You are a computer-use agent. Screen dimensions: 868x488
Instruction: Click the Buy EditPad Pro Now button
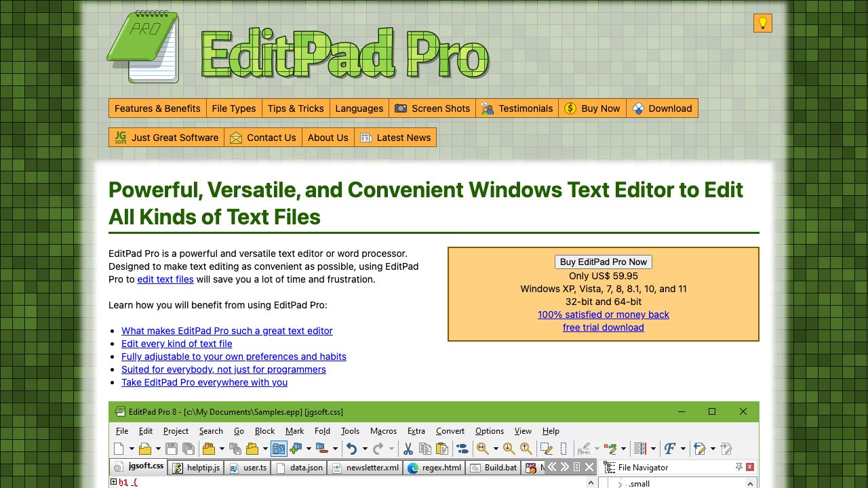coord(604,262)
